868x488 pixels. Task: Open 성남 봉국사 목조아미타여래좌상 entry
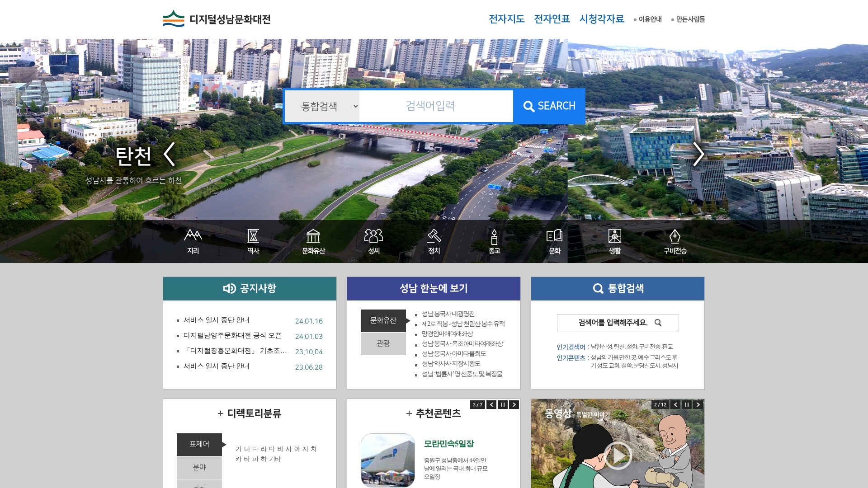click(x=462, y=344)
